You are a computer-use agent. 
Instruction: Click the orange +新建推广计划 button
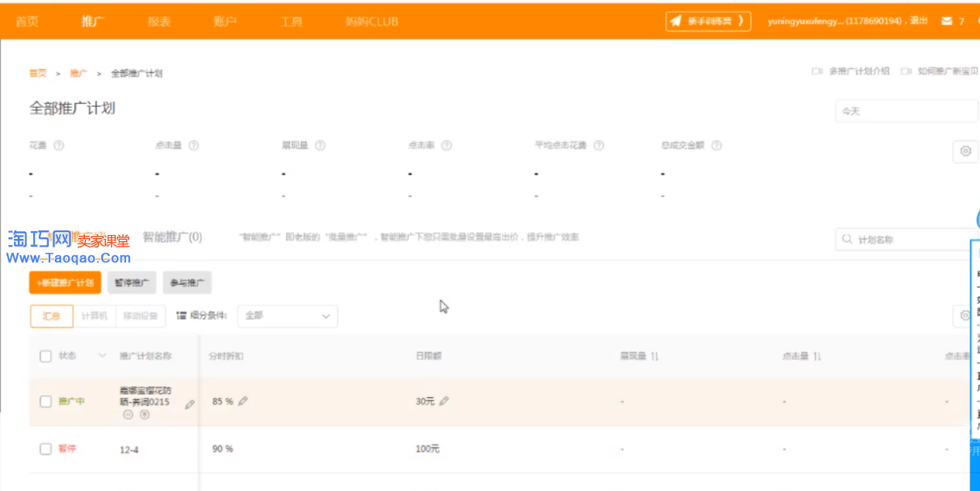[x=65, y=283]
